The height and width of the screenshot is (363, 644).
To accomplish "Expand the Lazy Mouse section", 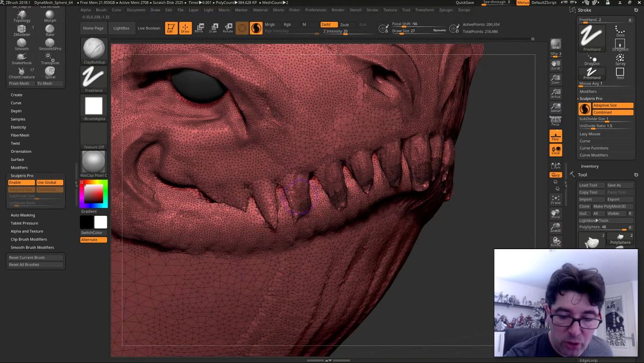I will (590, 134).
